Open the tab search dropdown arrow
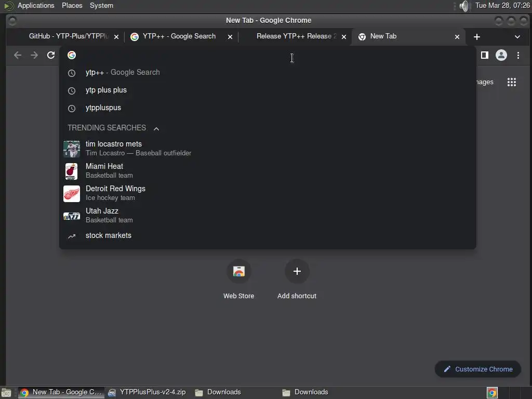This screenshot has height=399, width=532. tap(517, 37)
